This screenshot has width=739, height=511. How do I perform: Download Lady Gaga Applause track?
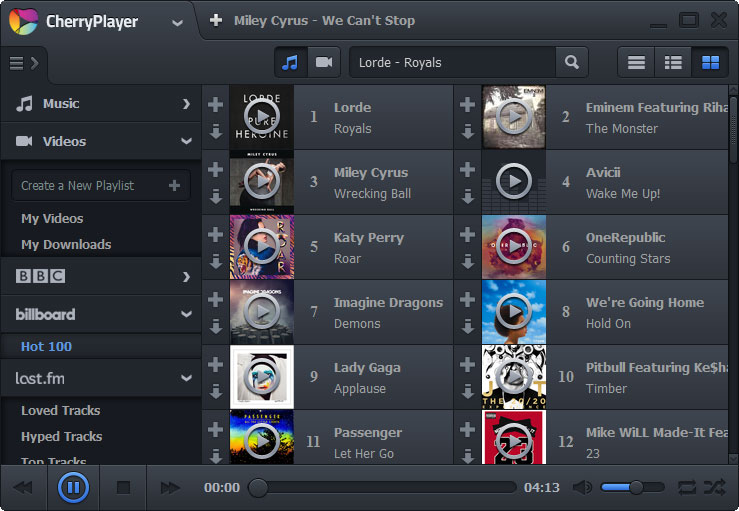tap(215, 391)
